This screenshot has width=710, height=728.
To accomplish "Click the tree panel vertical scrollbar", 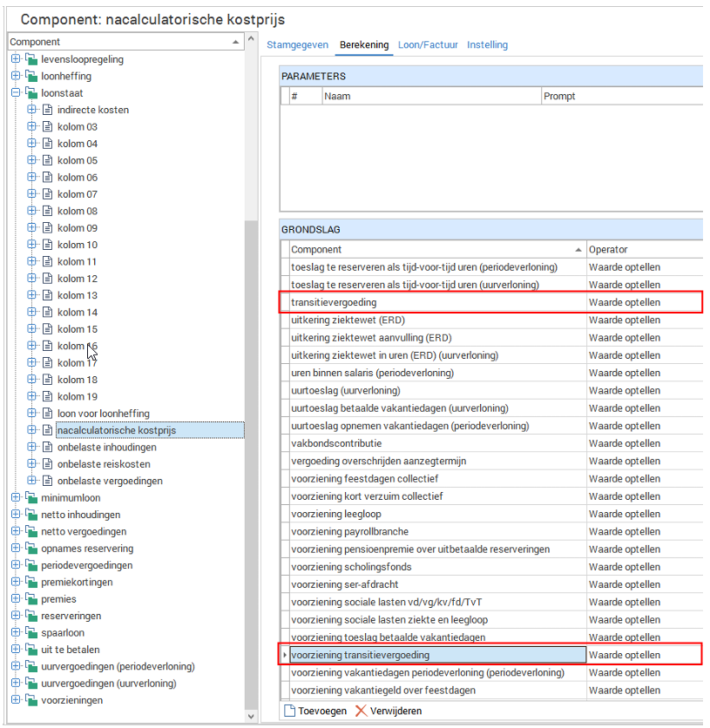I will pos(251,435).
